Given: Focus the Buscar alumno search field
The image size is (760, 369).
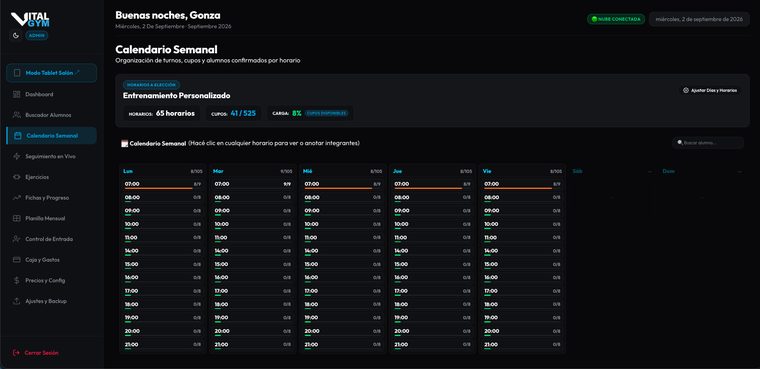Looking at the screenshot, I should (x=708, y=143).
